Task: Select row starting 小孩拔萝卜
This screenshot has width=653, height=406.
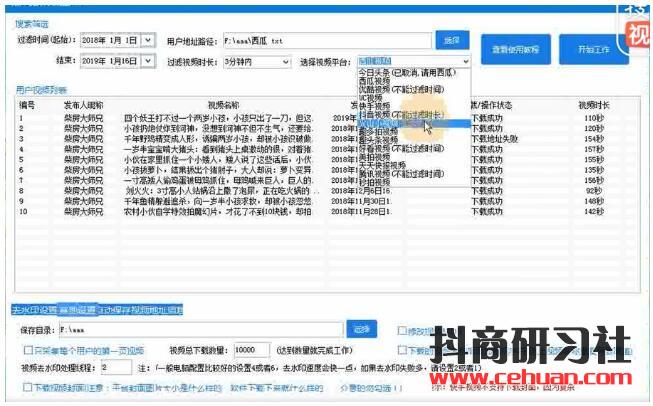Action: (326, 170)
